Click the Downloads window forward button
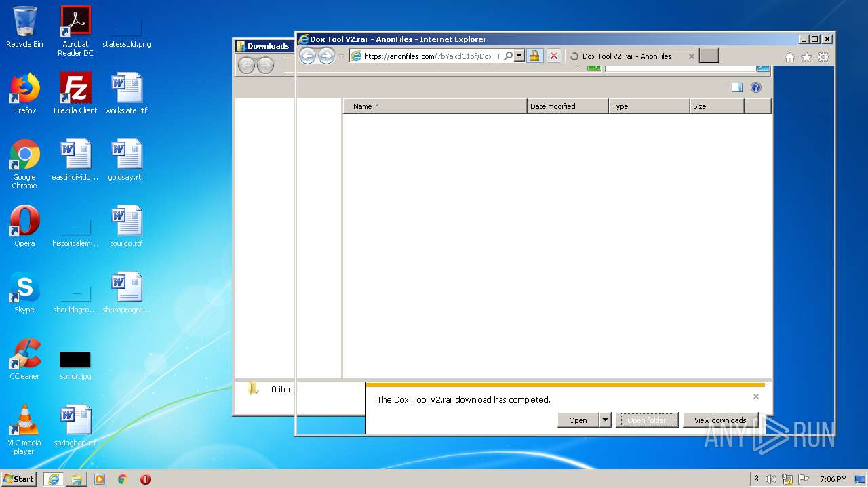The image size is (868, 488). (266, 65)
